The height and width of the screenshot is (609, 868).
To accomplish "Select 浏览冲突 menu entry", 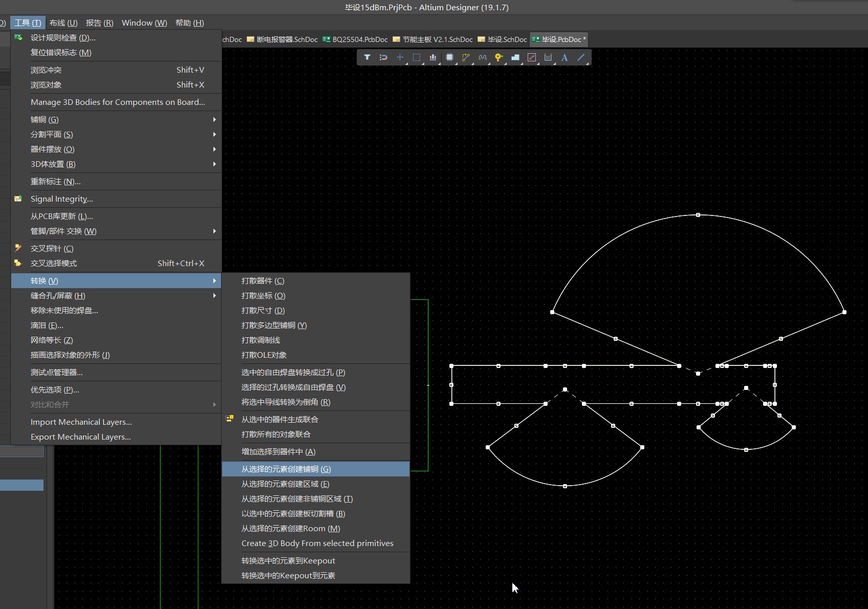I will tap(116, 70).
